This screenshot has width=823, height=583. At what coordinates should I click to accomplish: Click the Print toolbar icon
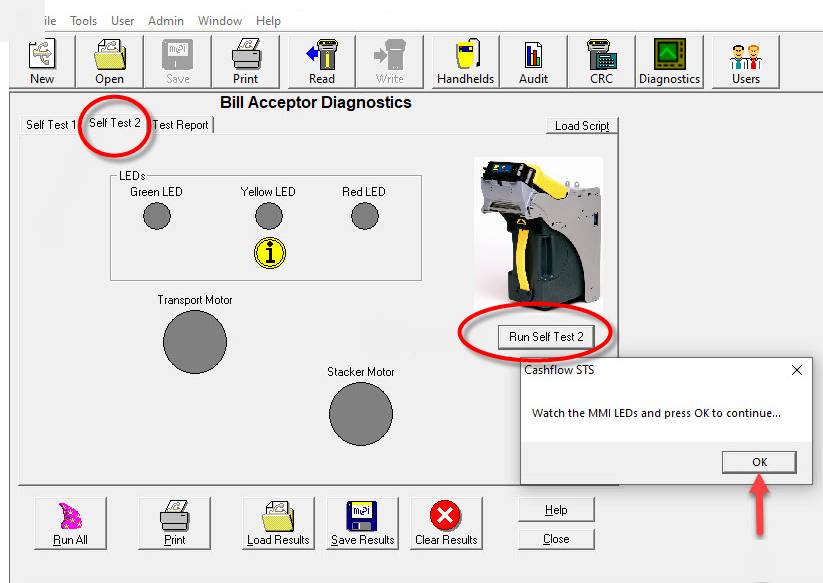pos(245,62)
